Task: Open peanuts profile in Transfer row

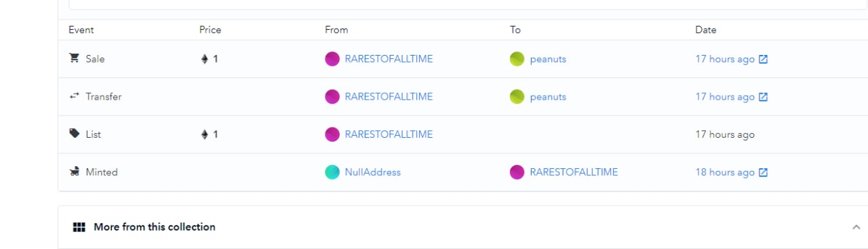Action: coord(548,97)
